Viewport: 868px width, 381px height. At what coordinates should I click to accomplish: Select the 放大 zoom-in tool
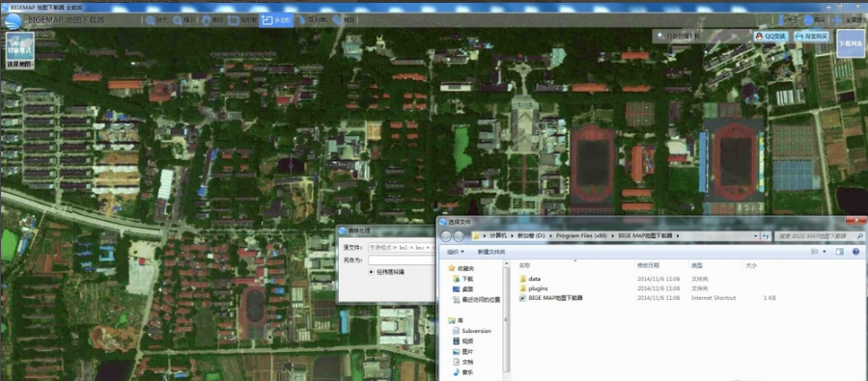tap(156, 20)
